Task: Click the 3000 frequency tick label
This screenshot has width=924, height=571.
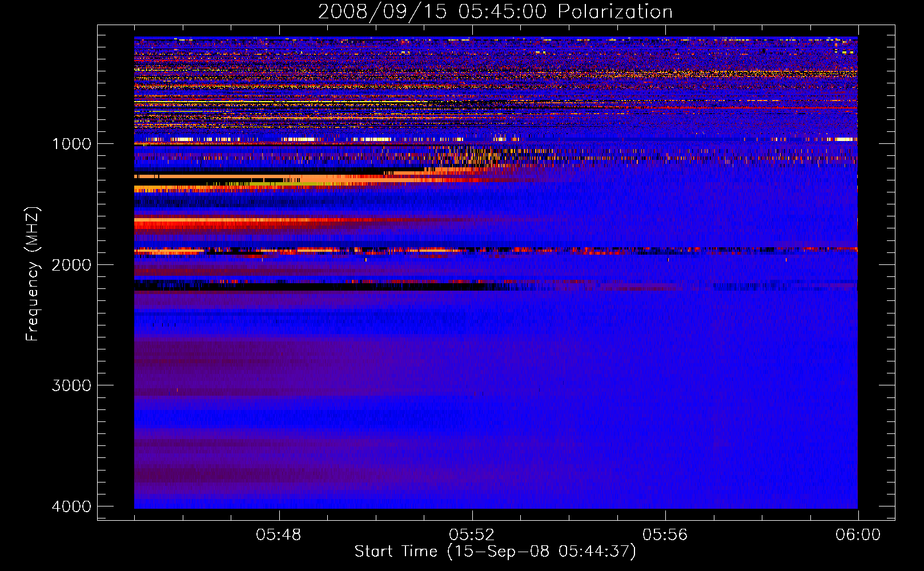Action: click(x=71, y=385)
